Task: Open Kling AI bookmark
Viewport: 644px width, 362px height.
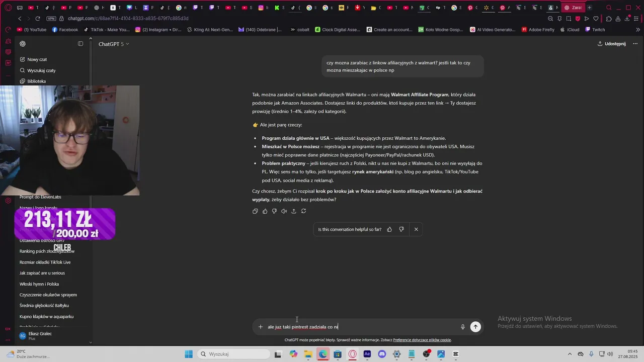Action: 210,30
